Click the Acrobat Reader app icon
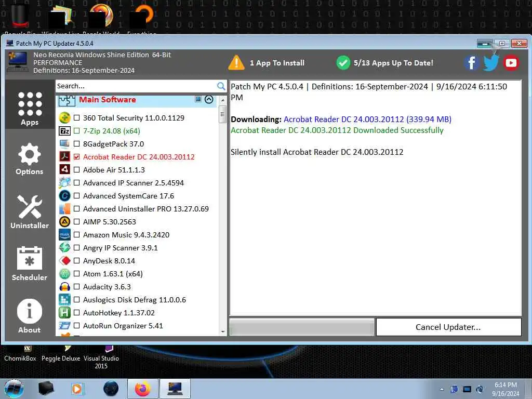The width and height of the screenshot is (532, 399). point(64,157)
